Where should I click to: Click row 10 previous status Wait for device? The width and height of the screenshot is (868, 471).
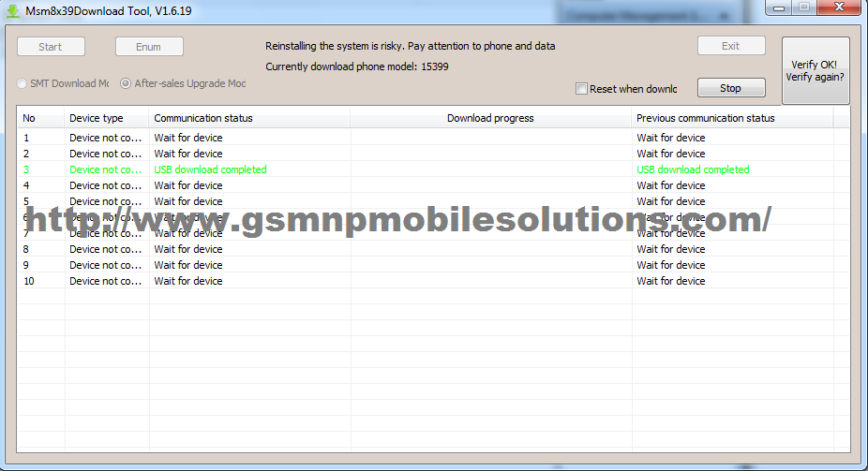pyautogui.click(x=671, y=282)
